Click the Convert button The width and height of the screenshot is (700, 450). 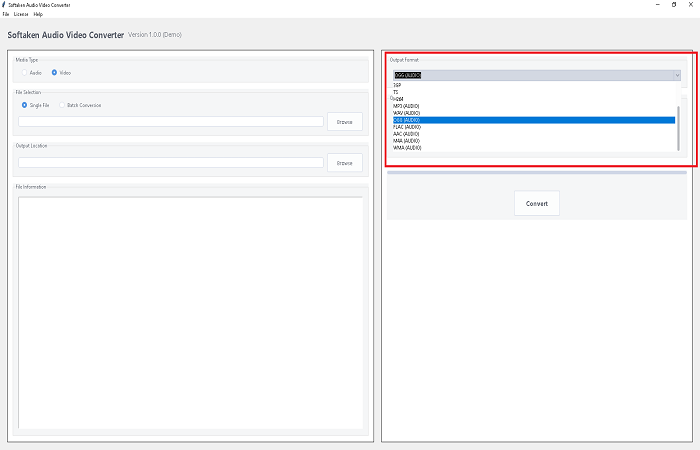(x=537, y=203)
